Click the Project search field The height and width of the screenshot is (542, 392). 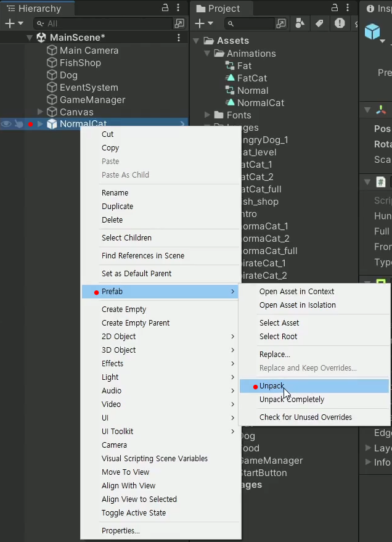[x=250, y=23]
